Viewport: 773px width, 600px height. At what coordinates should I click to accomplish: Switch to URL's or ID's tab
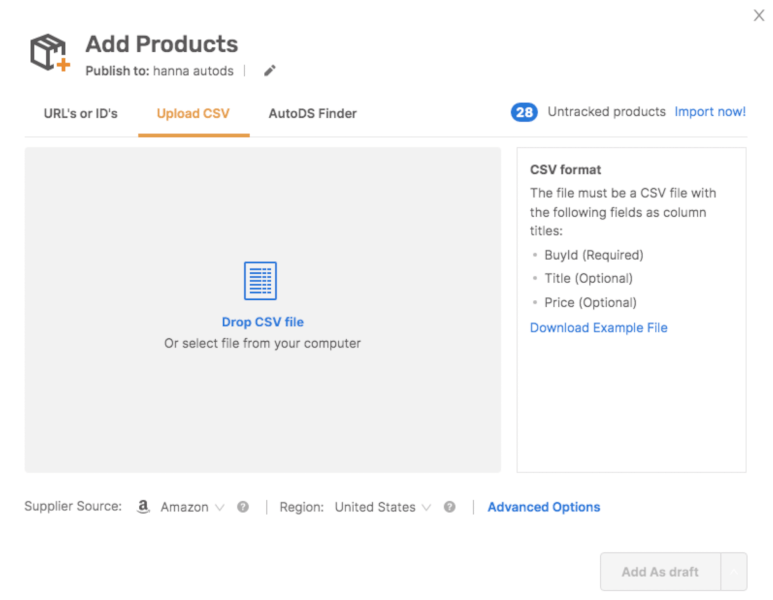81,113
